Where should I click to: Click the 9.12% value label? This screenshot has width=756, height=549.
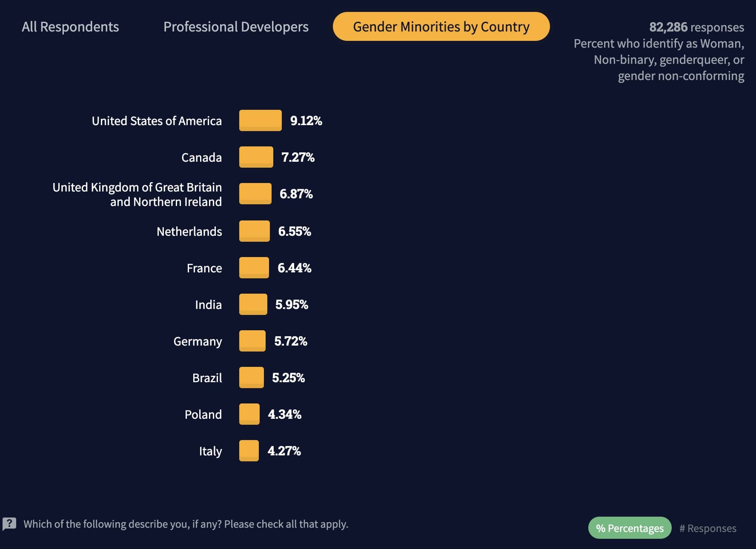click(306, 121)
